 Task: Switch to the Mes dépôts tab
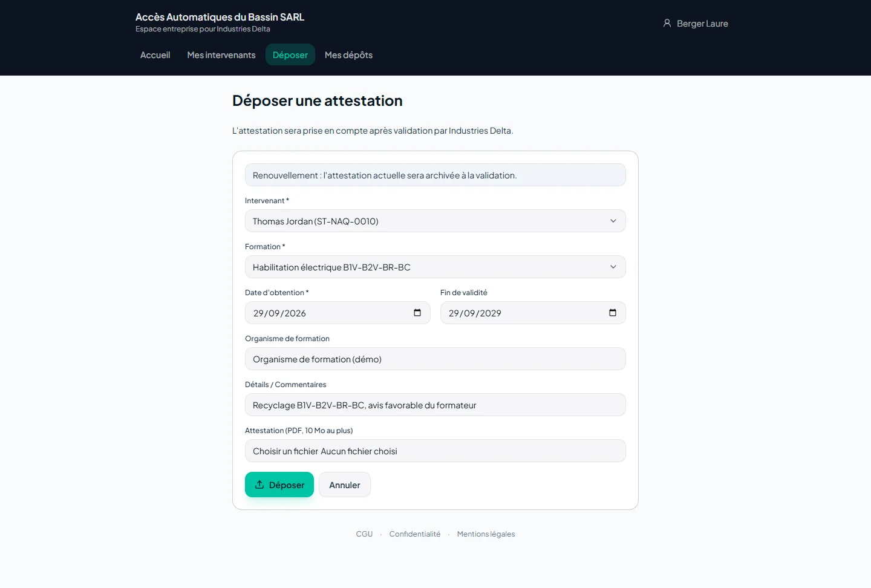[x=348, y=54]
